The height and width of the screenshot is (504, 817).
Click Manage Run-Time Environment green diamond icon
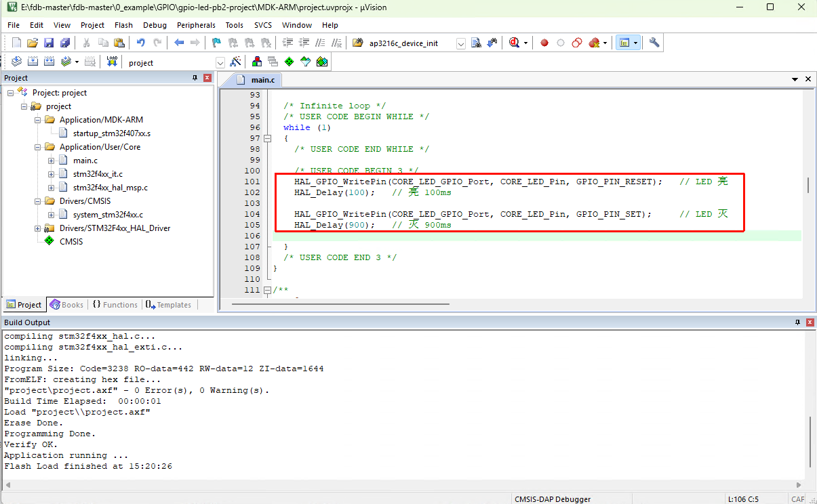tap(290, 62)
